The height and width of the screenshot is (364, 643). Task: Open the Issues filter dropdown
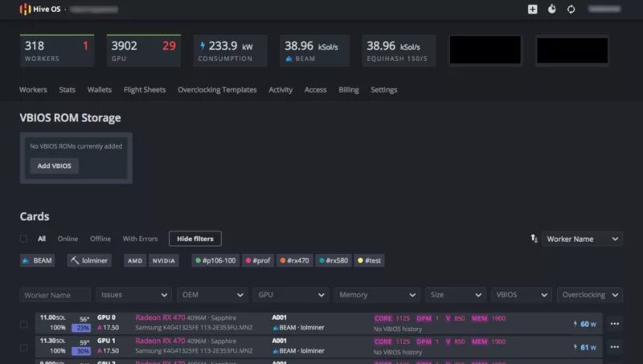tap(133, 295)
